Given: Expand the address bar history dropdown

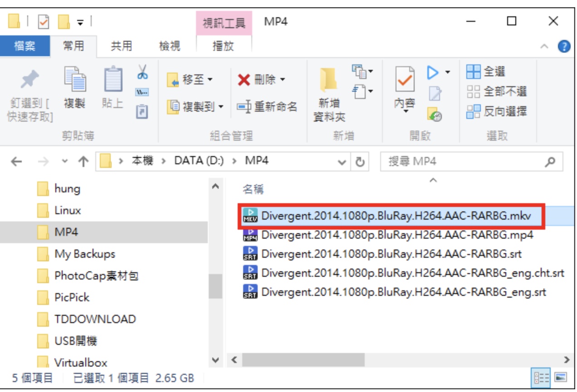Looking at the screenshot, I should [342, 162].
